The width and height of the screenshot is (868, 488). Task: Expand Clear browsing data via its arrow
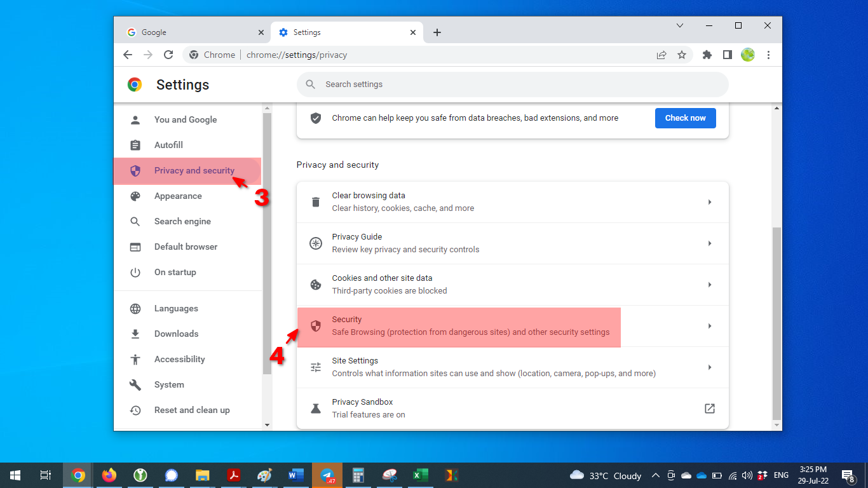[x=710, y=202]
